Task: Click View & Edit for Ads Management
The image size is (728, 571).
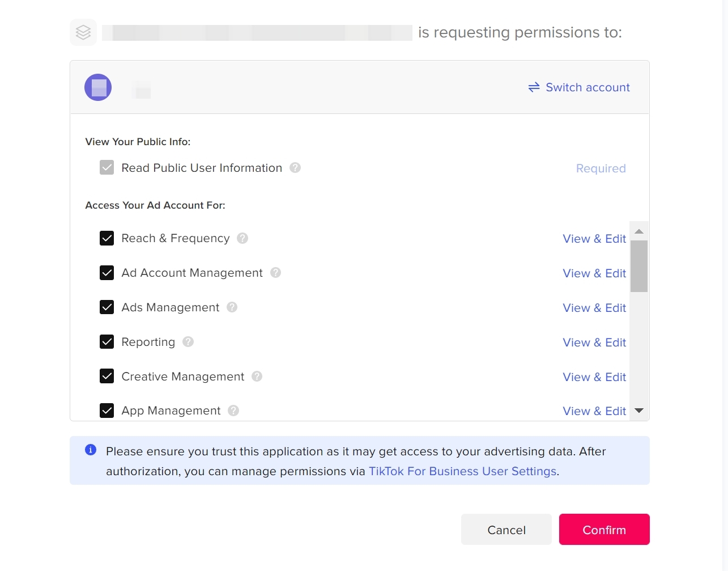Action: tap(594, 308)
